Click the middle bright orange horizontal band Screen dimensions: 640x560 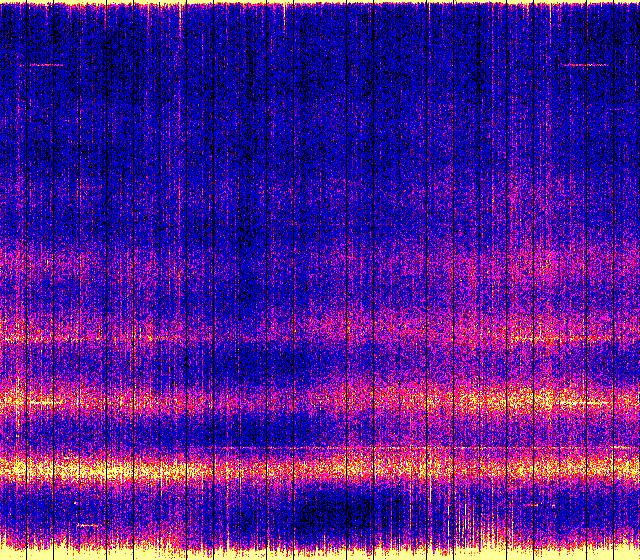coord(320,400)
